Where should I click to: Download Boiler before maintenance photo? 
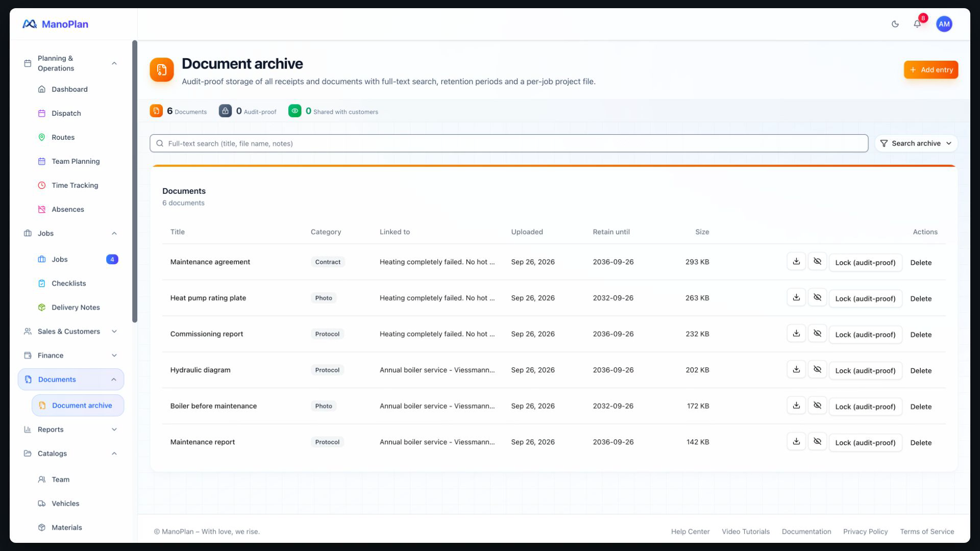(796, 406)
